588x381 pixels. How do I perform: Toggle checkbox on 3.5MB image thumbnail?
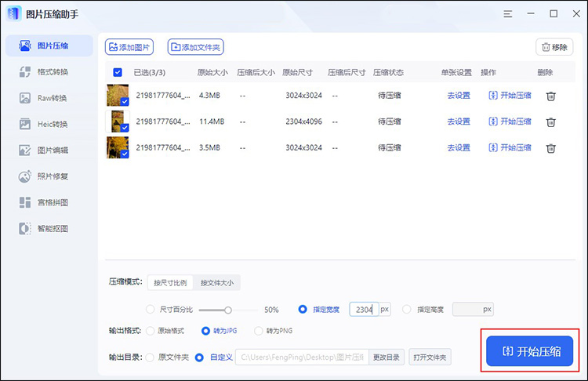pyautogui.click(x=125, y=154)
